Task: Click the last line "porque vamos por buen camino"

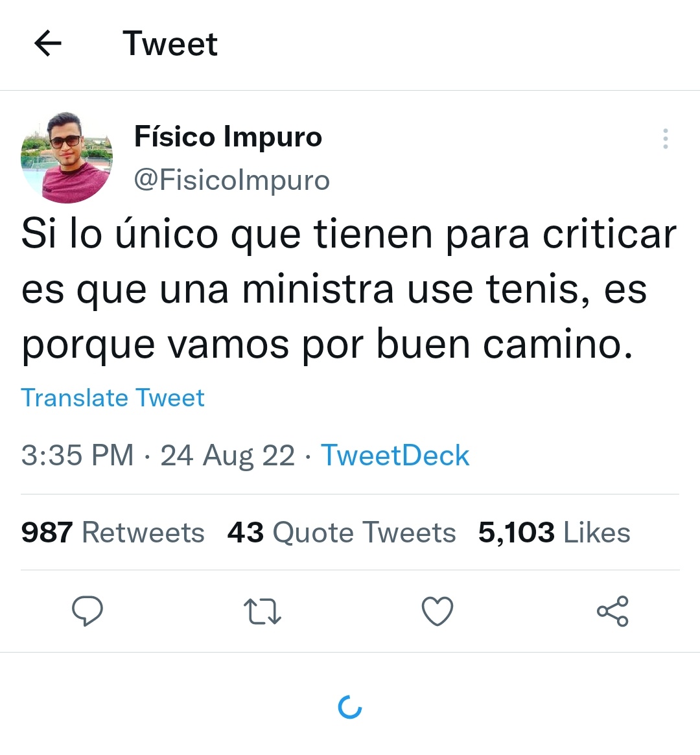Action: pyautogui.click(x=327, y=345)
